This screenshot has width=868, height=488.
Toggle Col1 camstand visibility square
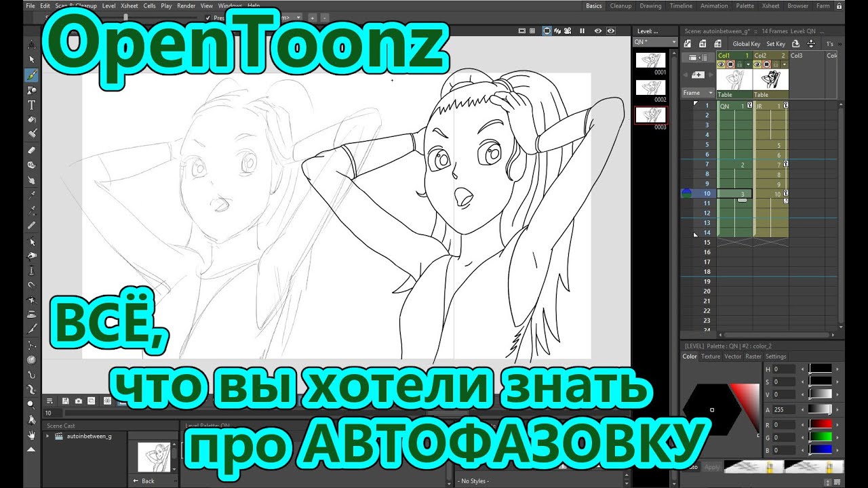[731, 64]
